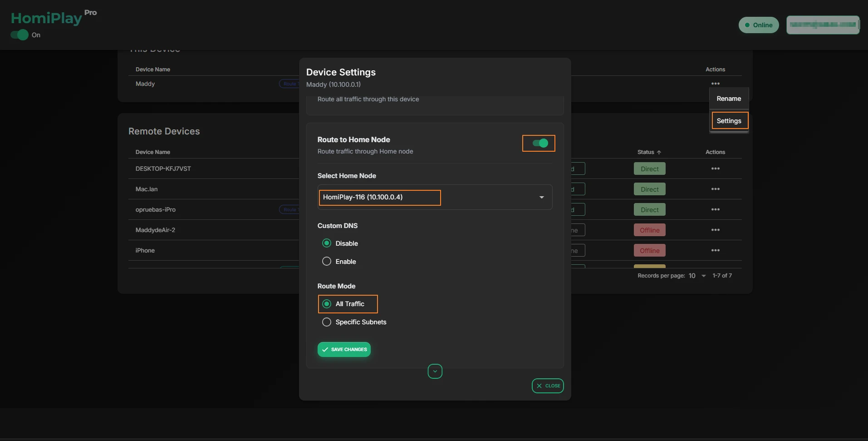
Task: Change Records per page value
Action: [697, 276]
